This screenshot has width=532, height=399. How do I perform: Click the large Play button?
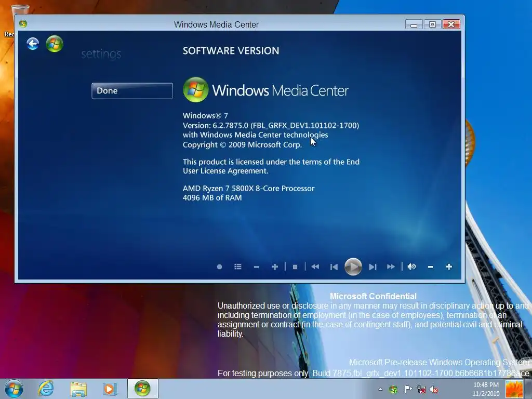(353, 267)
